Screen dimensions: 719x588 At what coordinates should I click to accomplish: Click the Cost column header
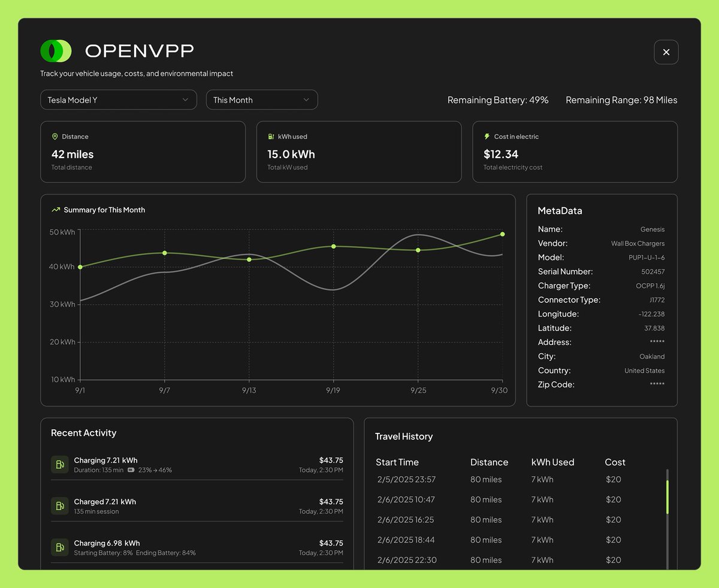[615, 462]
